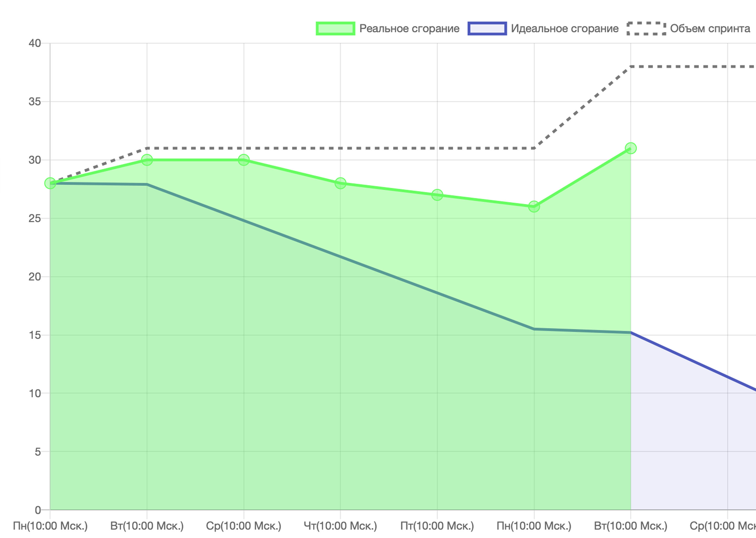This screenshot has width=756, height=538.
Task: Select the first green point at Пн, value 28
Action: [x=50, y=183]
